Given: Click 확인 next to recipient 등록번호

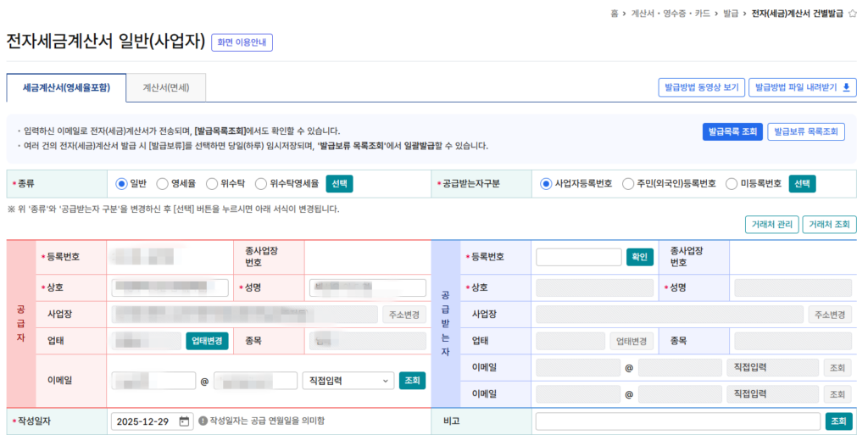Looking at the screenshot, I should click(x=640, y=257).
